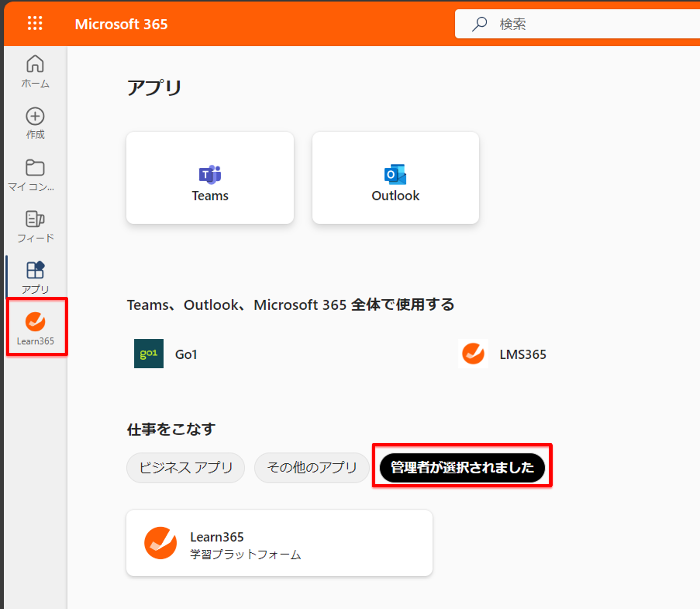This screenshot has height=609, width=700.
Task: Open 作成 in the sidebar
Action: (x=35, y=123)
